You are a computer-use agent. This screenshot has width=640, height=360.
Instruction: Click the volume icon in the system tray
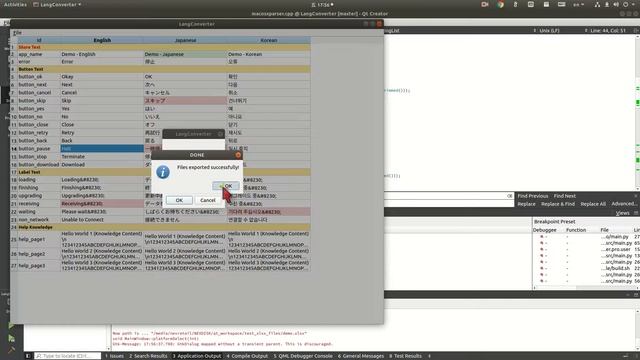[x=616, y=4]
